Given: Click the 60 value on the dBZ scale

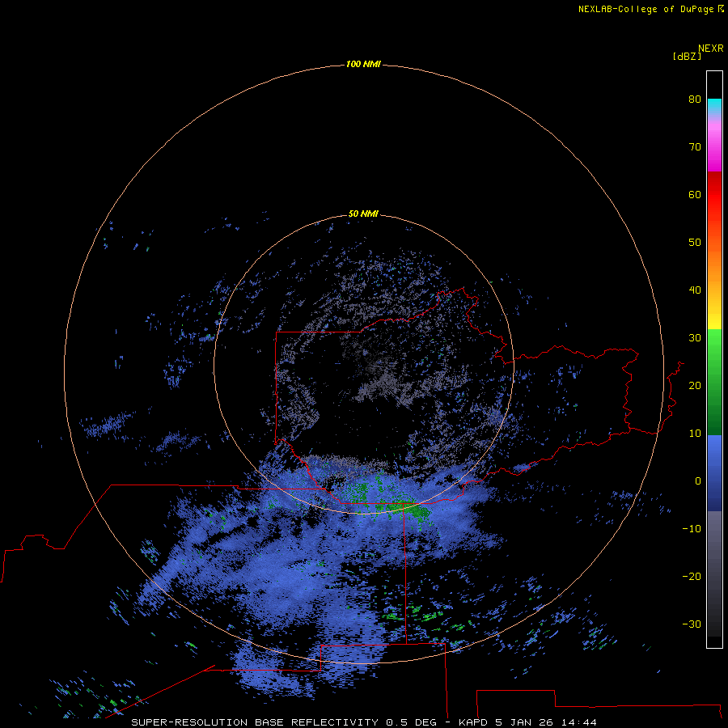Looking at the screenshot, I should click(x=695, y=195).
